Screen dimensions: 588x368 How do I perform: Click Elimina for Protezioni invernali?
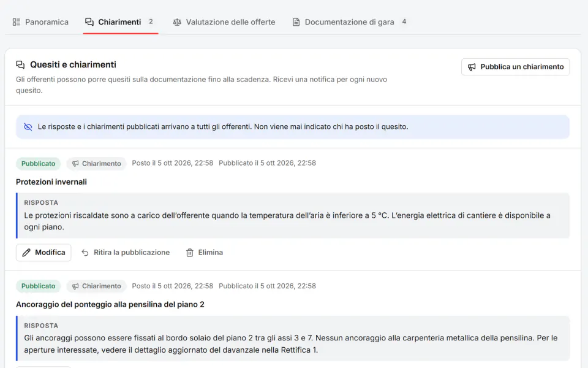click(205, 253)
